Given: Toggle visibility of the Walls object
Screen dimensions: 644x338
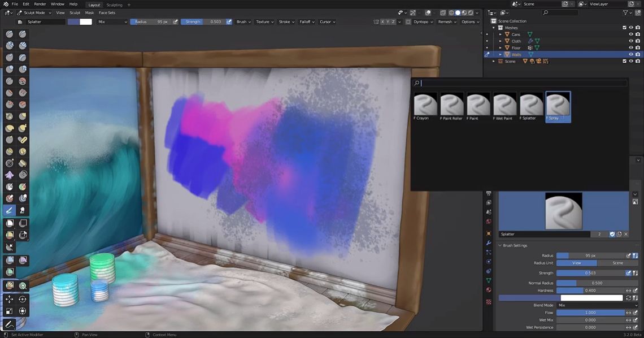Looking at the screenshot, I should (x=631, y=54).
